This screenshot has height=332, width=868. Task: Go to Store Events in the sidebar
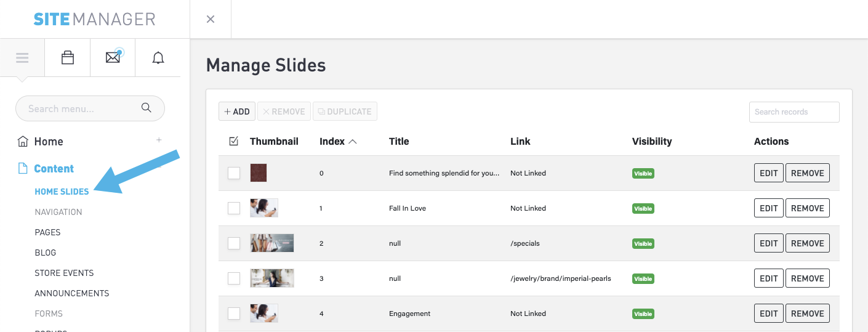click(64, 273)
